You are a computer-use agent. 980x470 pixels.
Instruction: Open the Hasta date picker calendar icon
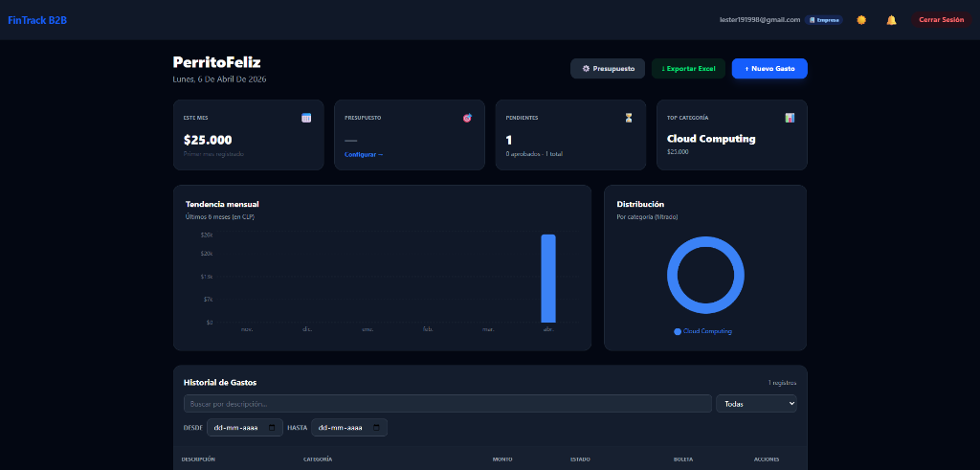coord(376,428)
